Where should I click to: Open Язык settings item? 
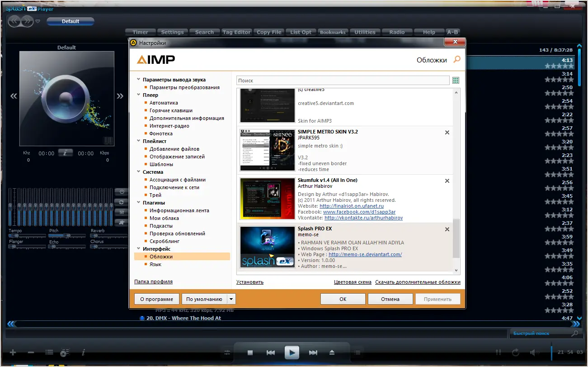coord(155,264)
